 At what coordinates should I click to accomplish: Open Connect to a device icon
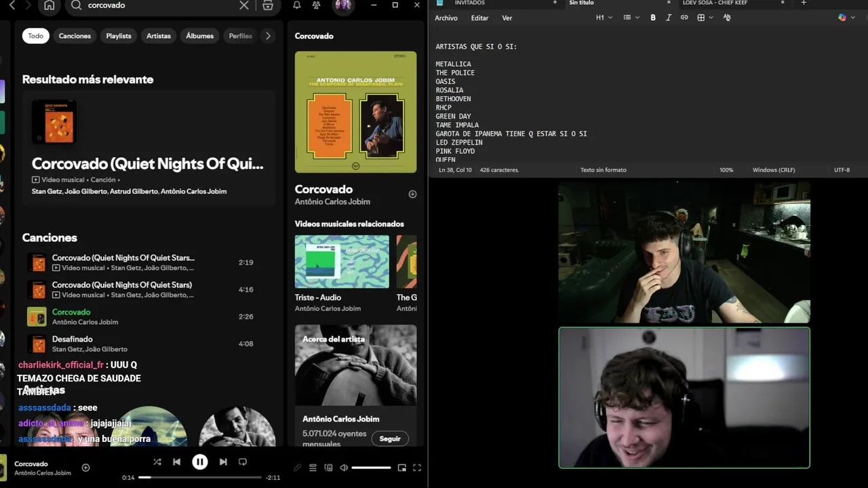coord(328,468)
